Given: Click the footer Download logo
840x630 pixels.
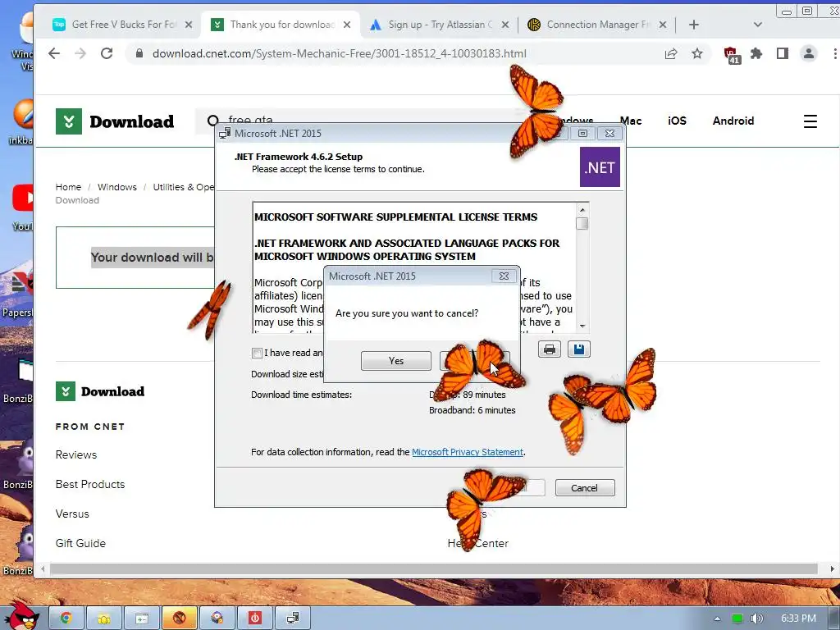Looking at the screenshot, I should pyautogui.click(x=100, y=391).
